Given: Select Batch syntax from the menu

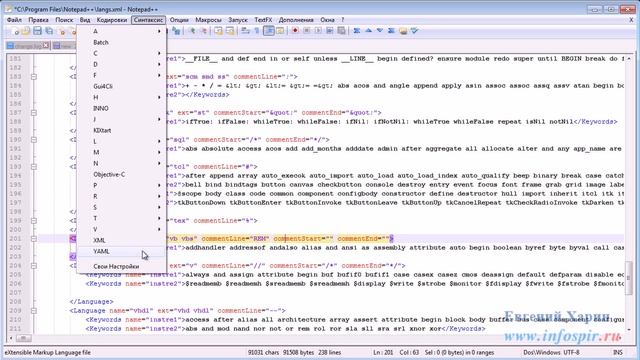Looking at the screenshot, I should 121,42.
